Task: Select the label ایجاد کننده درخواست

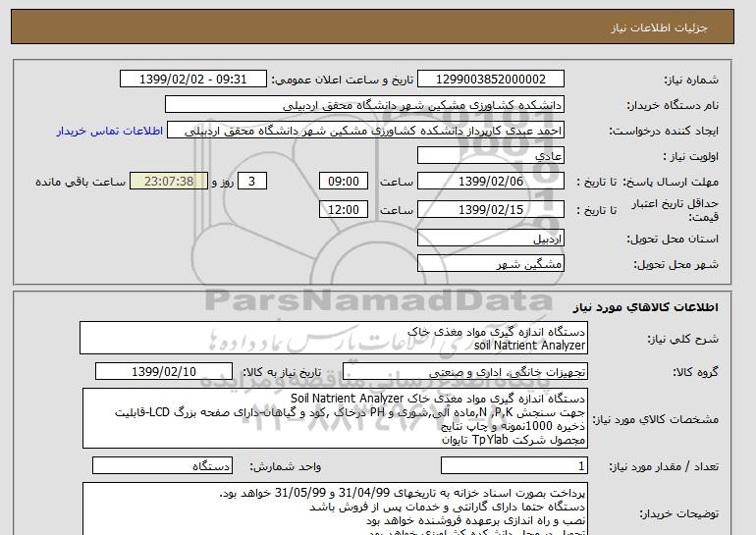Action: 664,131
